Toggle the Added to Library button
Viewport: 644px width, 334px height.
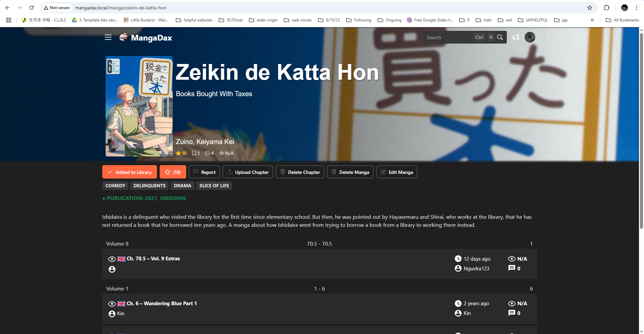point(129,172)
